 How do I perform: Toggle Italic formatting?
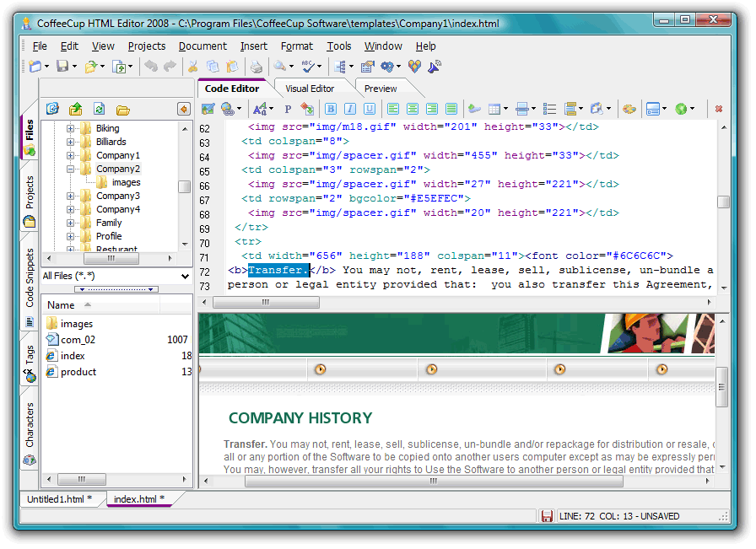point(350,109)
